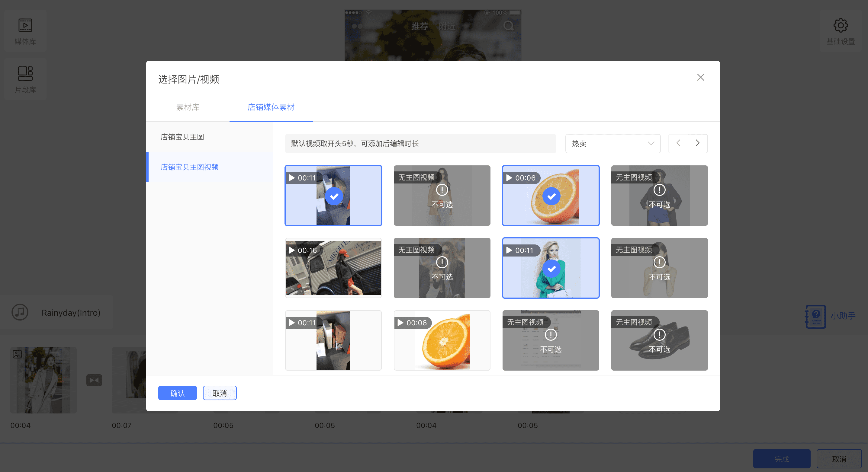Click play icon on bottom-row 00:11 box video
Screen dimensions: 868x472
tap(292, 323)
